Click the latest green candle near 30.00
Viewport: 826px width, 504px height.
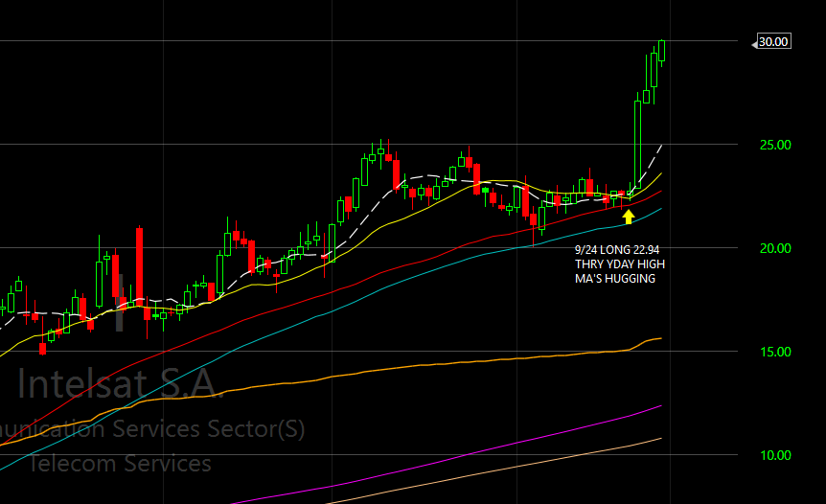pos(661,51)
